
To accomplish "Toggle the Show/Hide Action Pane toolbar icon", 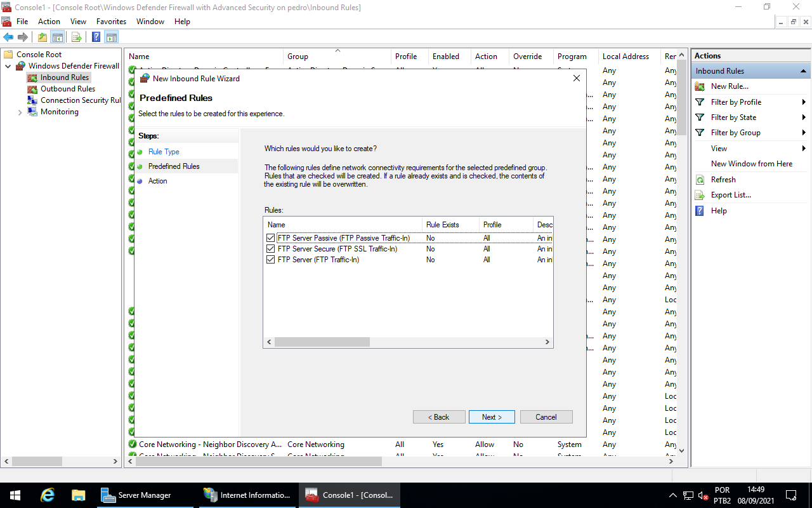I will coord(112,36).
